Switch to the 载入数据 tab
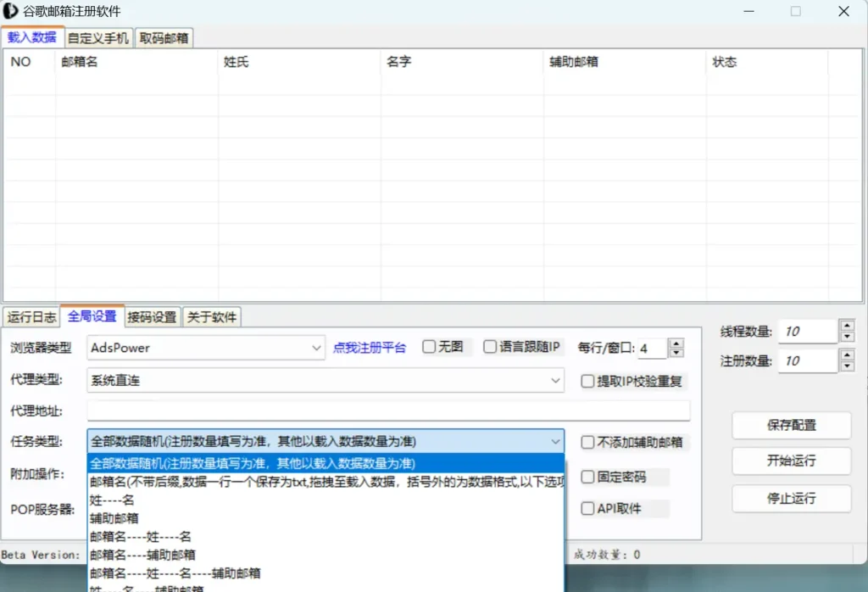Image resolution: width=868 pixels, height=592 pixels. (x=32, y=37)
